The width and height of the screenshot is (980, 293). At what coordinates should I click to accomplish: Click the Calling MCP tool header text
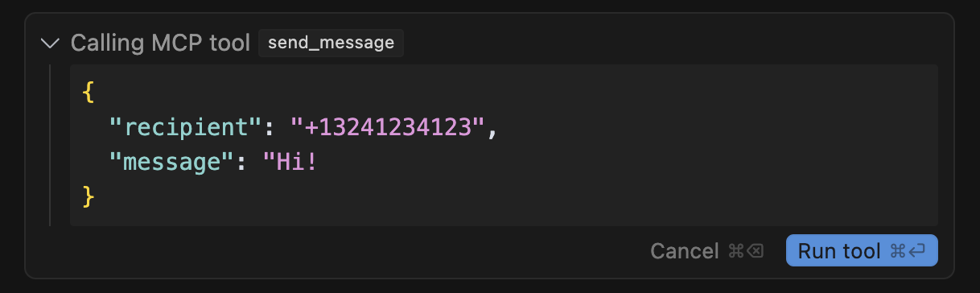click(161, 43)
